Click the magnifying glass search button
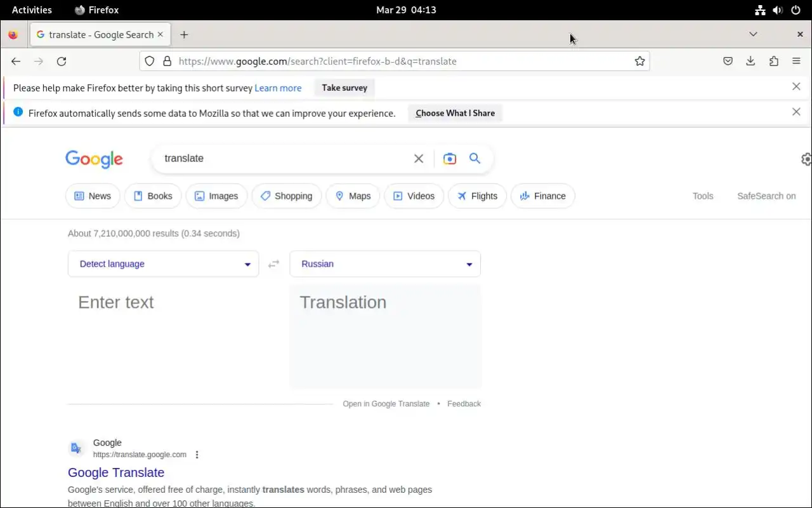The height and width of the screenshot is (508, 812). point(475,159)
